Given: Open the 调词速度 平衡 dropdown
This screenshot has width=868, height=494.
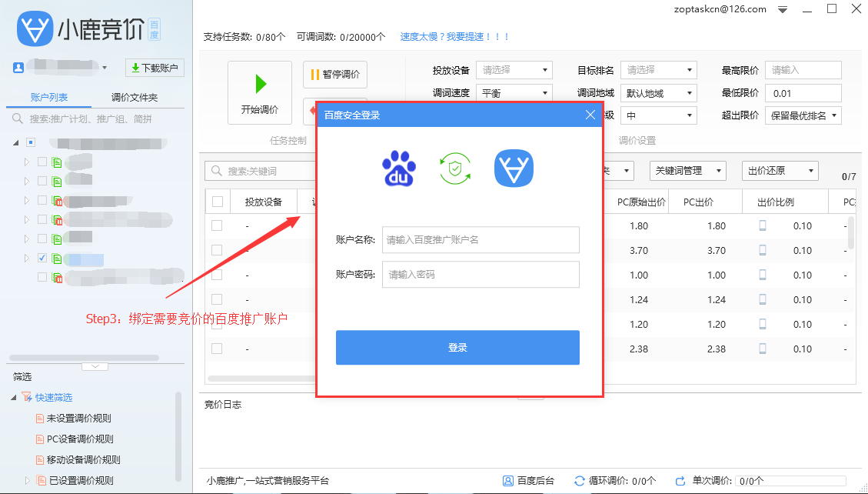Looking at the screenshot, I should [x=514, y=92].
